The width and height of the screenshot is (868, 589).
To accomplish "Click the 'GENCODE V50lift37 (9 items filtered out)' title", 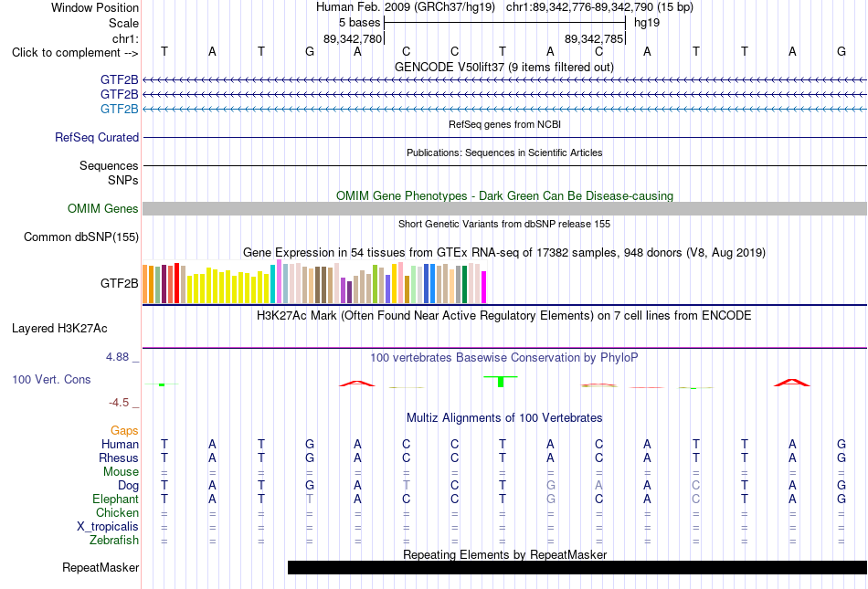I will coord(504,68).
